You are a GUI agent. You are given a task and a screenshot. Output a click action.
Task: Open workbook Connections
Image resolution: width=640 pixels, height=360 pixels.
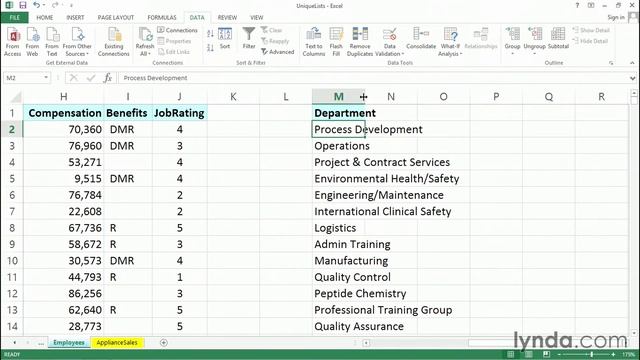tap(177, 30)
